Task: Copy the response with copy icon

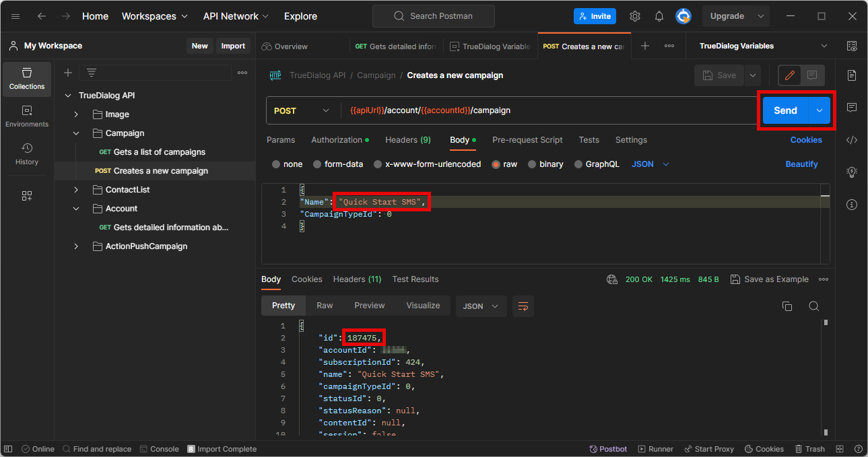Action: (787, 306)
